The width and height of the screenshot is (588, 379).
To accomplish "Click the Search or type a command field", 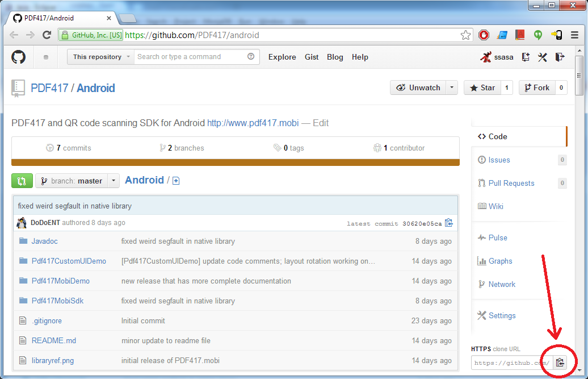I will coord(196,57).
